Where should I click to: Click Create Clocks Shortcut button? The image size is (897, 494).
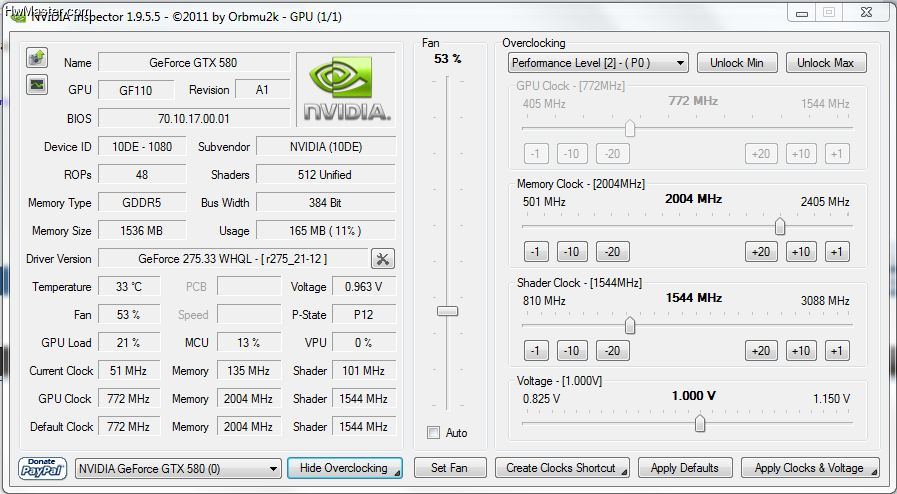(562, 468)
